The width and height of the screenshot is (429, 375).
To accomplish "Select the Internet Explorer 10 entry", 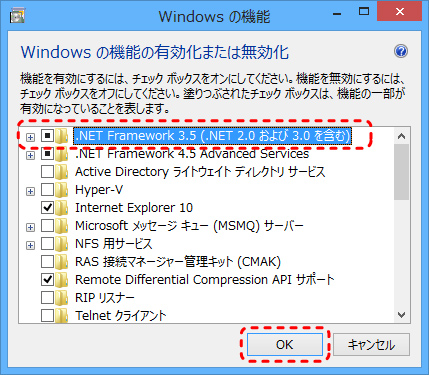I will (x=134, y=208).
